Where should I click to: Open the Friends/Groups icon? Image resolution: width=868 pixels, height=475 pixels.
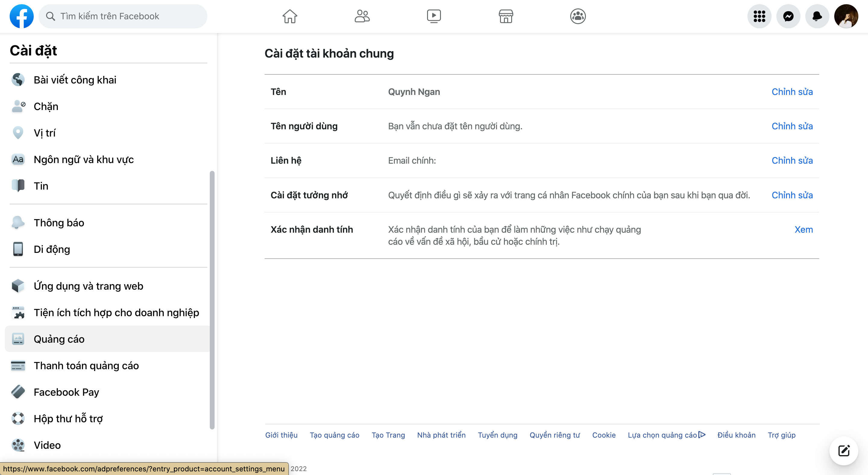point(361,16)
